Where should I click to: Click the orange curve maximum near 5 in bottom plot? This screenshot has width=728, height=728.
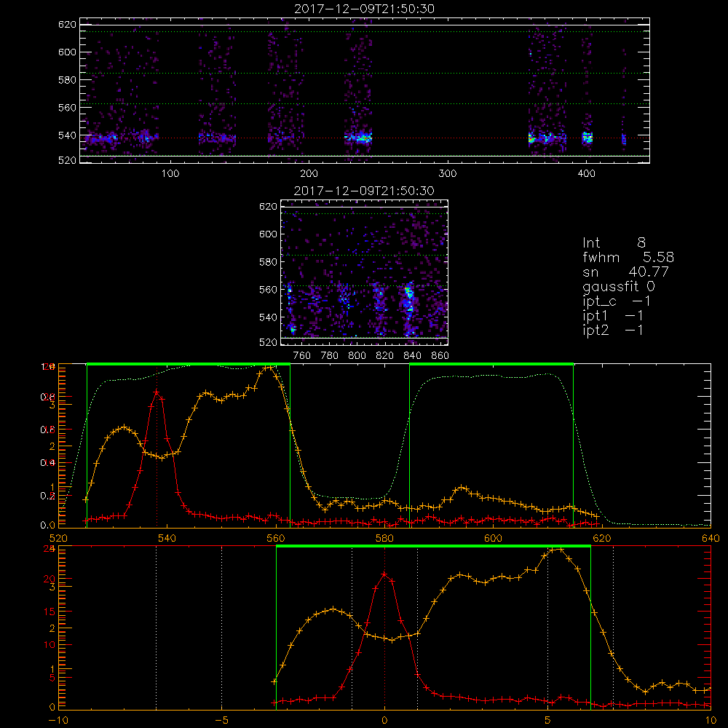556,550
